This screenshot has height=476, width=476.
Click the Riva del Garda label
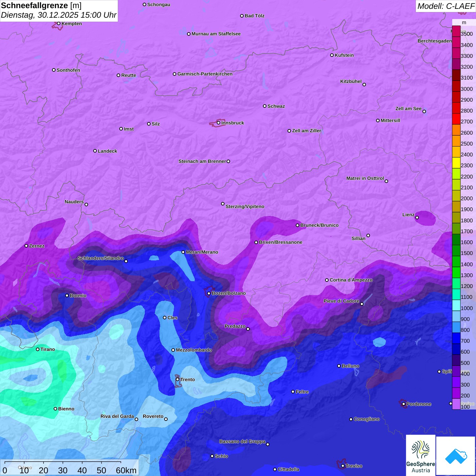[117, 416]
